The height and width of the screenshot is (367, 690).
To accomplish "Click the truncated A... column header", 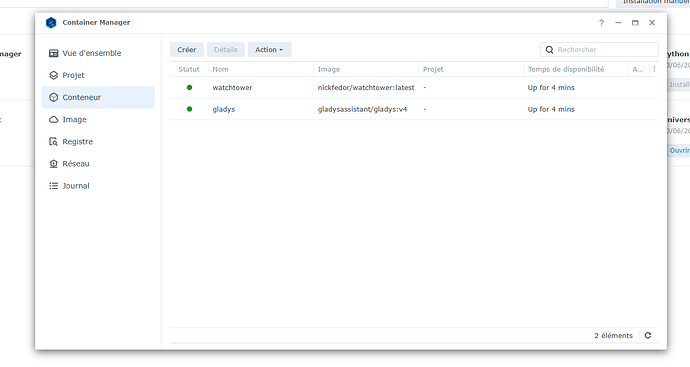I will [x=638, y=69].
